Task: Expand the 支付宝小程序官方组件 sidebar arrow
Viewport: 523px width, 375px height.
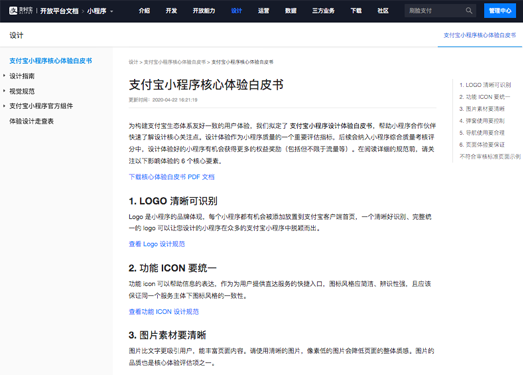Action: click(4, 106)
